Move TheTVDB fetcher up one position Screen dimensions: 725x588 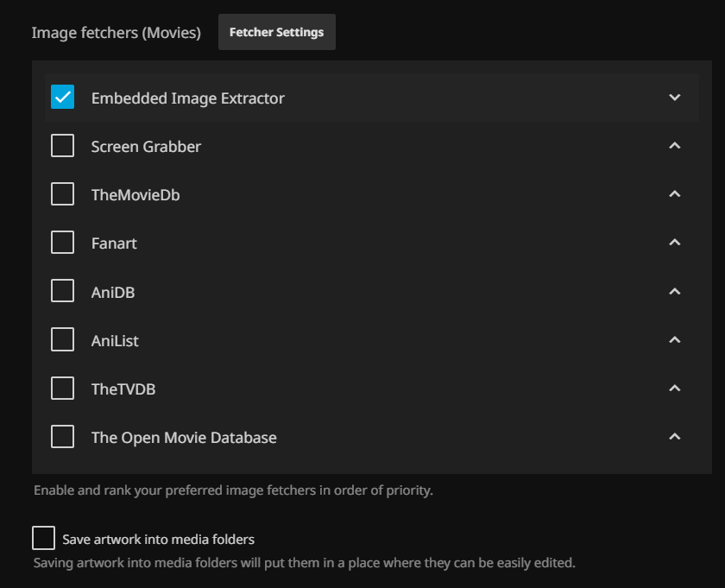click(675, 389)
